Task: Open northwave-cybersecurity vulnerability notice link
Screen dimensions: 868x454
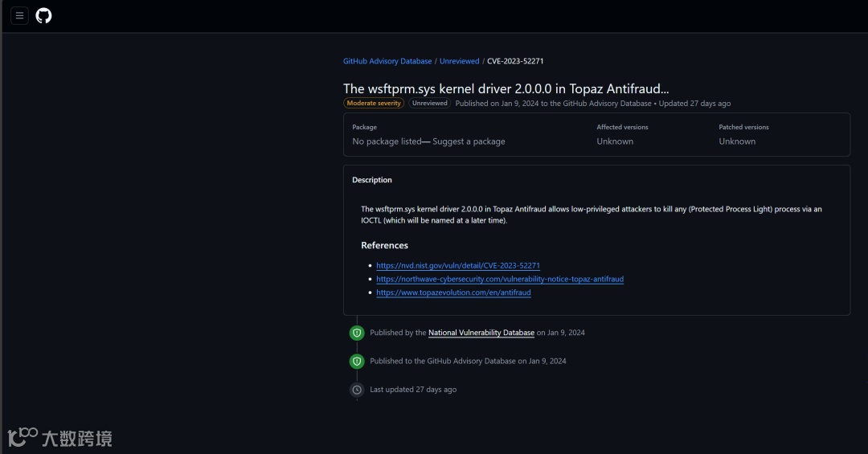Action: 500,279
